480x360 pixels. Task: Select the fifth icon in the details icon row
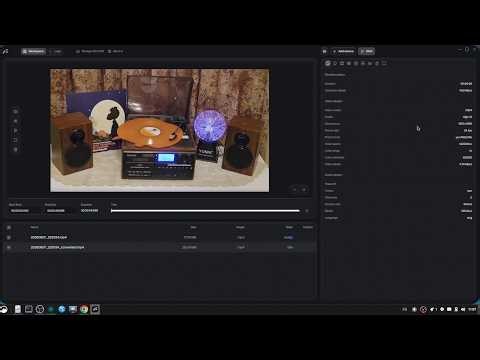point(356,63)
